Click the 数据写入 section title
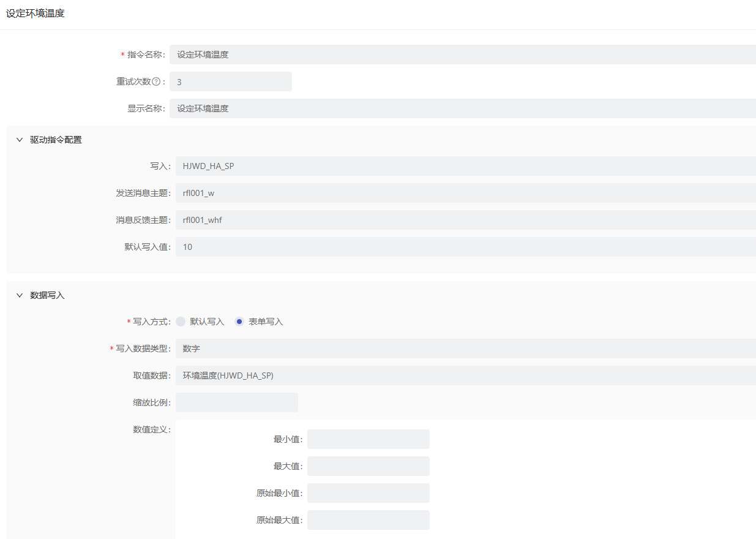This screenshot has width=756, height=539. pyautogui.click(x=47, y=295)
